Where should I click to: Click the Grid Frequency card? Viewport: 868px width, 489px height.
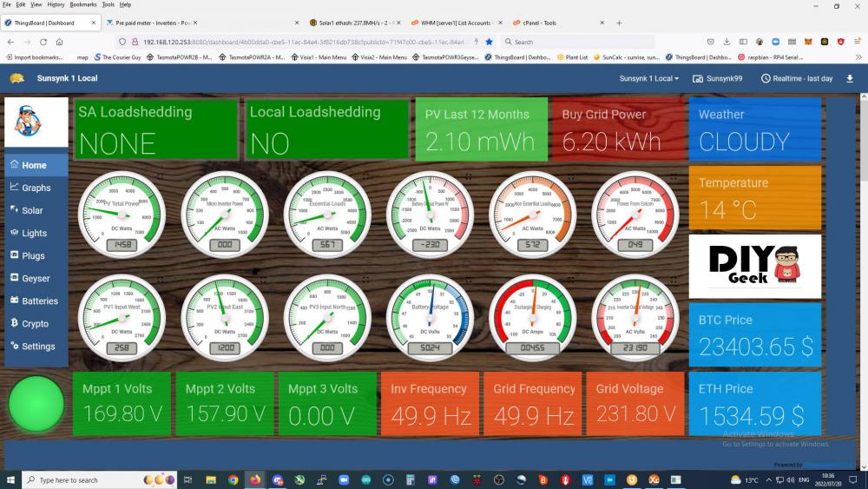tap(533, 404)
